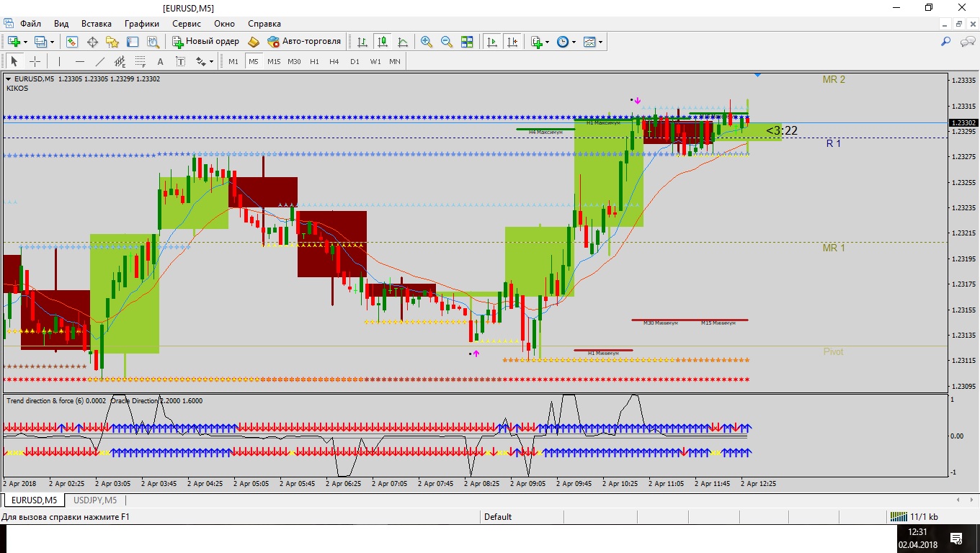Select the EURUSD,M5 chart tab
This screenshot has height=553, width=980.
pos(34,500)
